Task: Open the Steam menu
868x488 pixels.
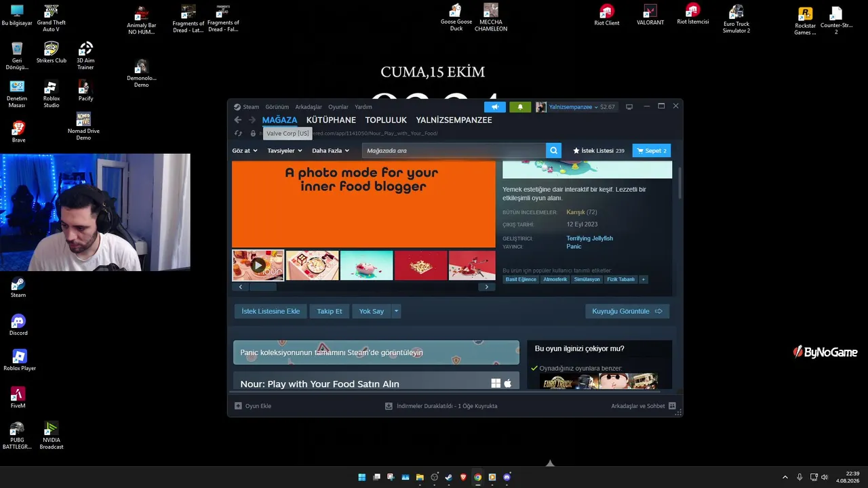Action: pos(251,107)
